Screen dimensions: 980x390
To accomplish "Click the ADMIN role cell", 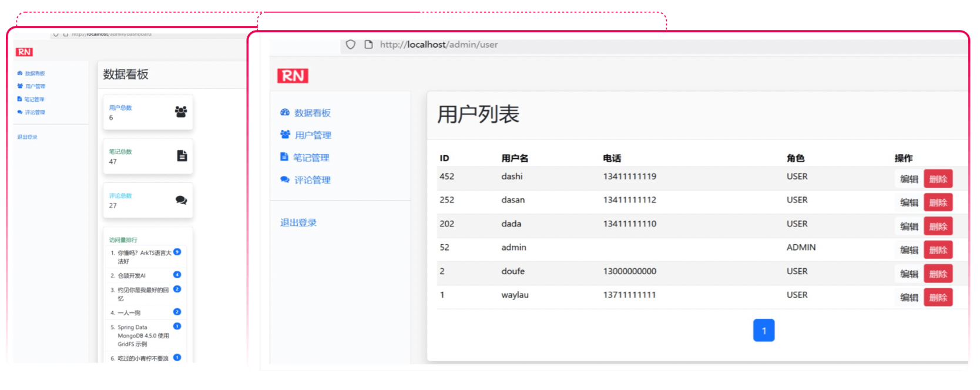I will click(801, 247).
